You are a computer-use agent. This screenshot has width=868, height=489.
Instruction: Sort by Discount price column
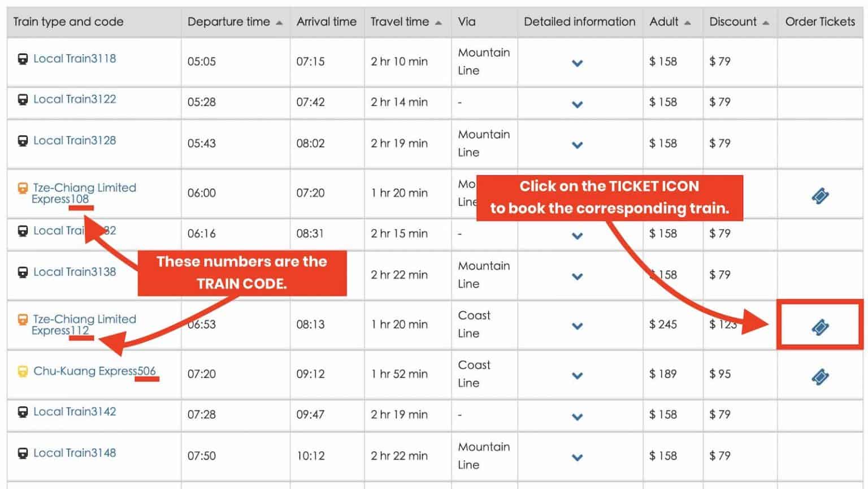[766, 23]
